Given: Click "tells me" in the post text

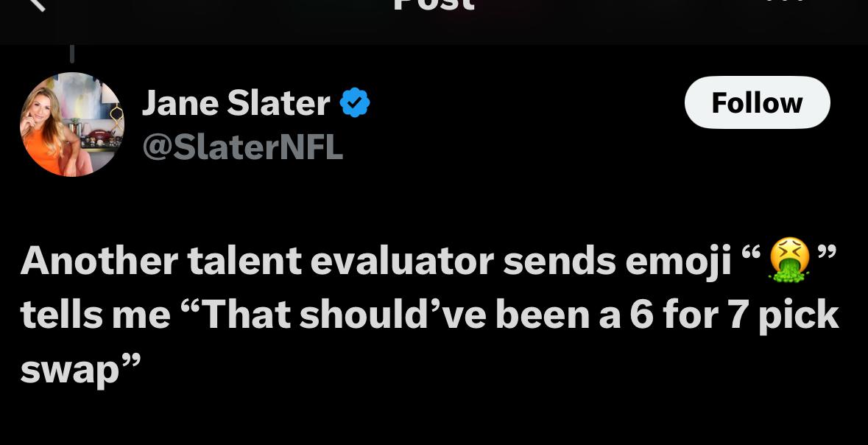Looking at the screenshot, I should coord(95,315).
